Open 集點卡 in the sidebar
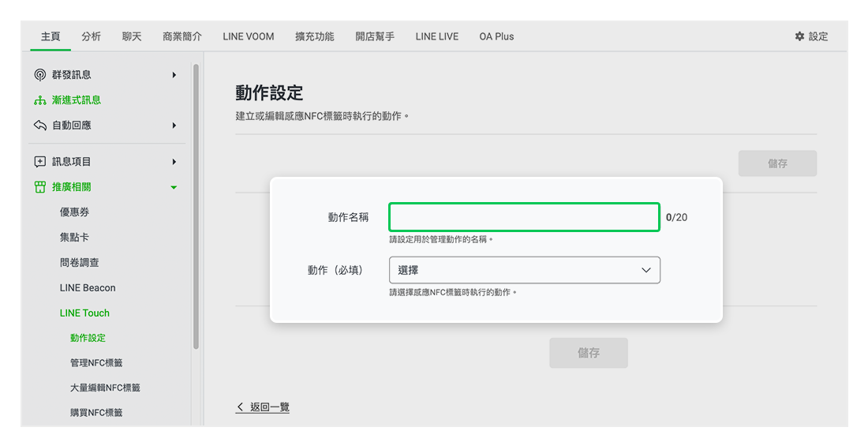Screen dimensions: 868x446 coord(74,237)
